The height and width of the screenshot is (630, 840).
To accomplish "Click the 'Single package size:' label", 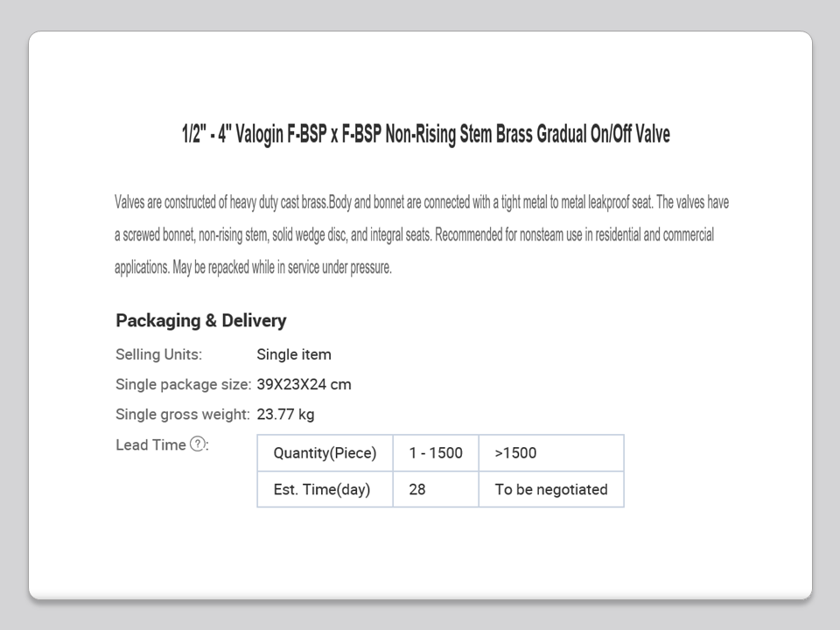I will click(183, 384).
